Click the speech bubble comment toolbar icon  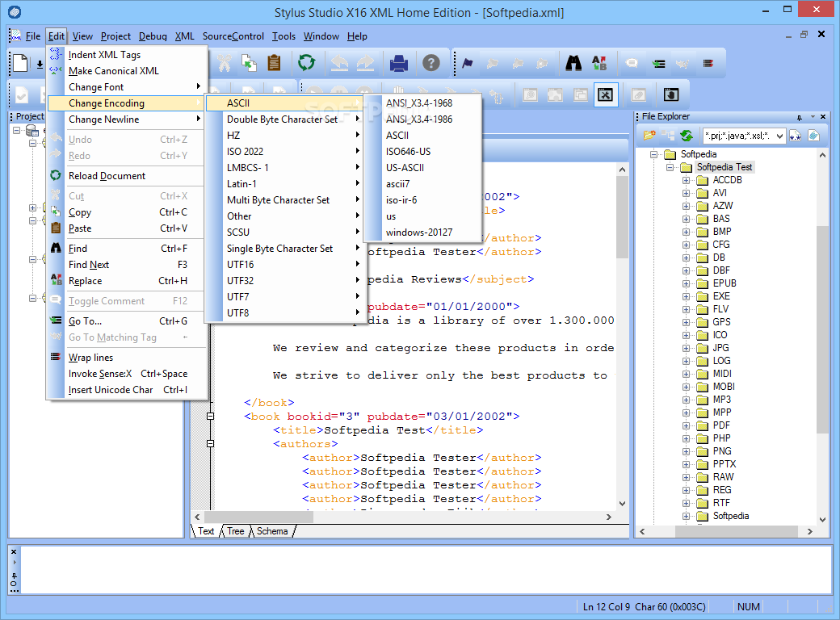coord(632,64)
